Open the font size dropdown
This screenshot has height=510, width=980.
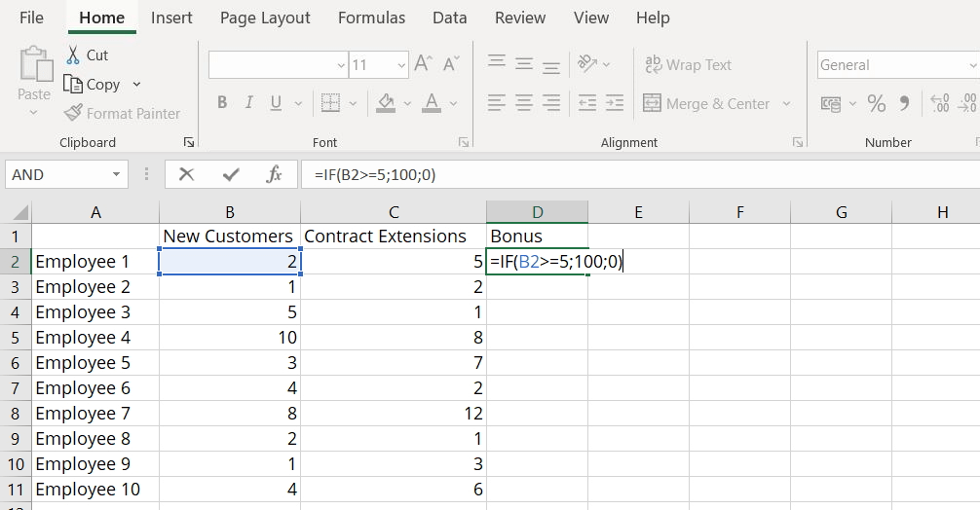pos(400,65)
